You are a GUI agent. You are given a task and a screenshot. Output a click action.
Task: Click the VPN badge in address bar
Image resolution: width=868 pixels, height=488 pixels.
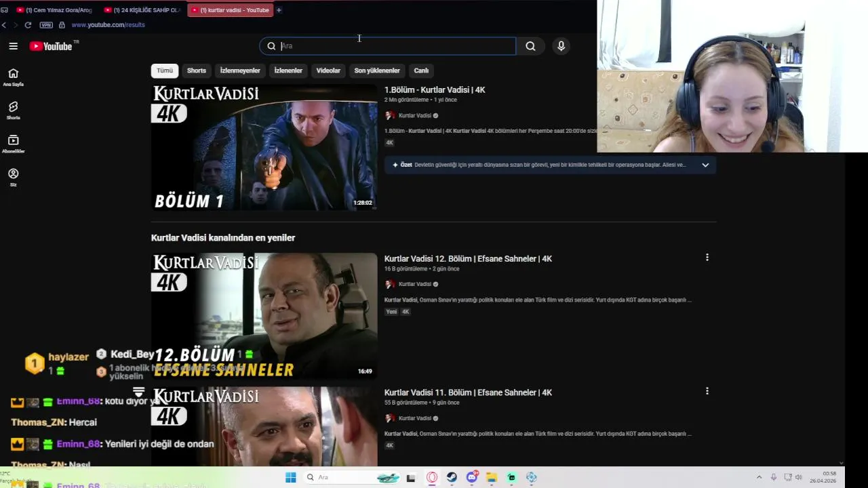46,25
